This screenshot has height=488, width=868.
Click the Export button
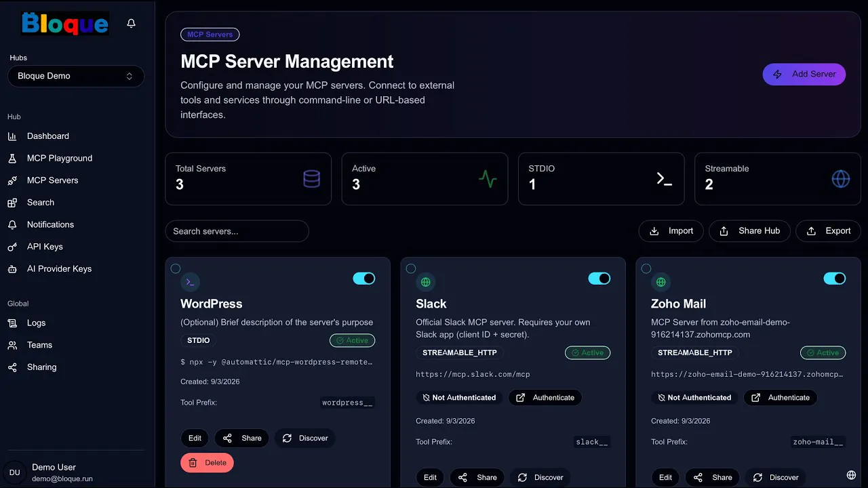click(828, 231)
